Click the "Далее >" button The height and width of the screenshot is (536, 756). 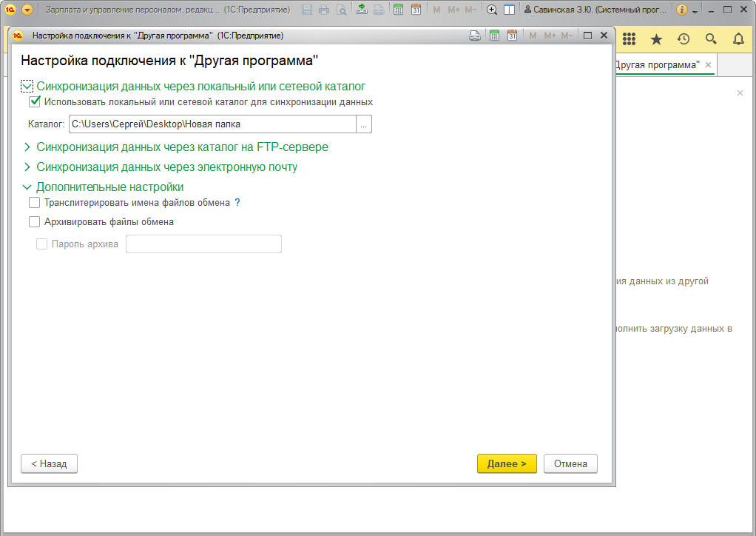point(507,463)
